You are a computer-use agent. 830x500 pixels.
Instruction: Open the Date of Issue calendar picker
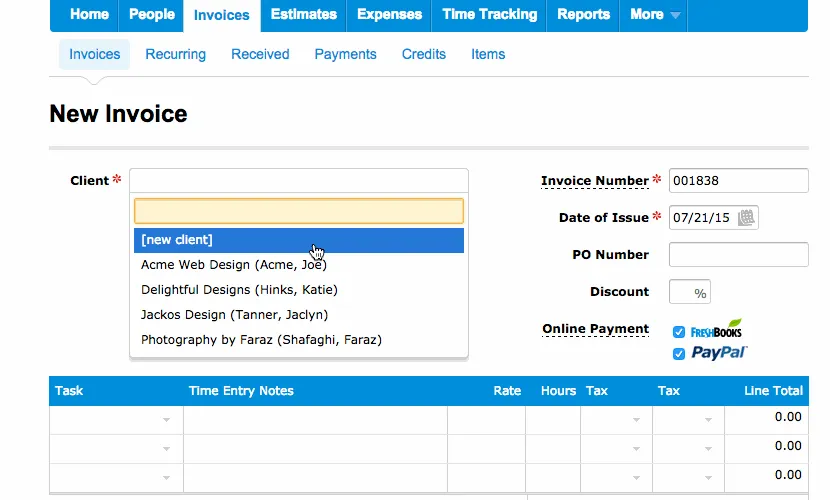point(746,218)
